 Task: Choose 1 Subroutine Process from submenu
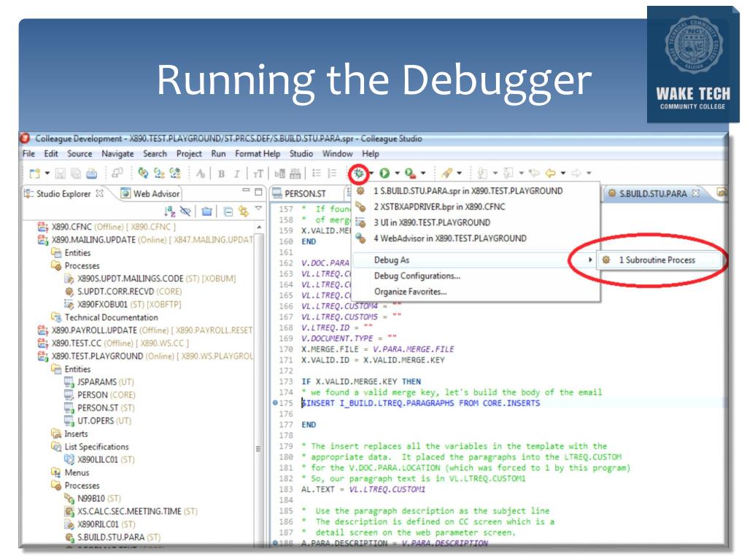(657, 260)
